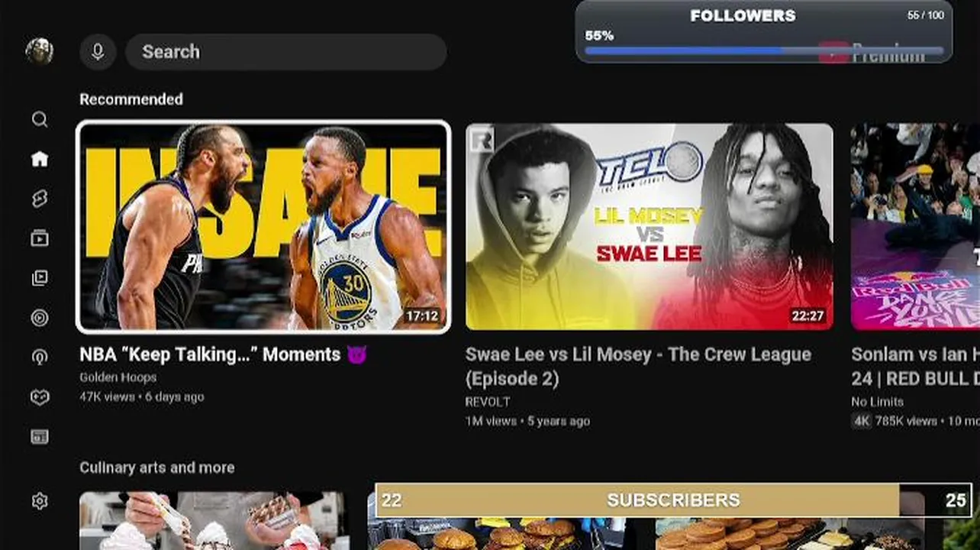
Task: Select the Sonlam vs Ian video title
Action: pyautogui.click(x=915, y=367)
